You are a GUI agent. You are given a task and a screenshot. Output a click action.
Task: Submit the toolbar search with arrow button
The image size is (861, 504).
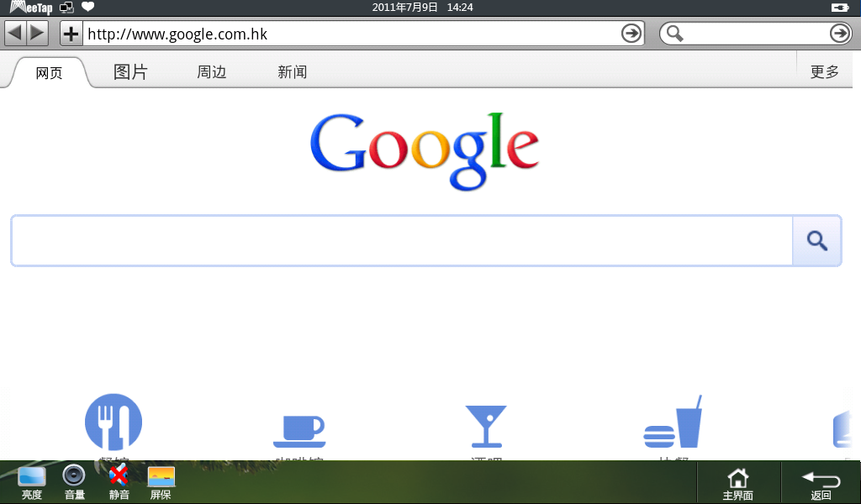[840, 34]
